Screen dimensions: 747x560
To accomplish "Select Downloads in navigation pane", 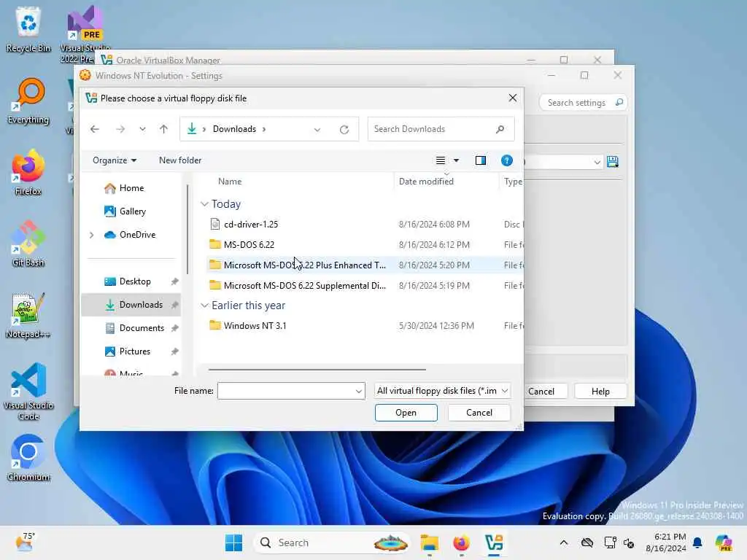I will click(x=131, y=305).
